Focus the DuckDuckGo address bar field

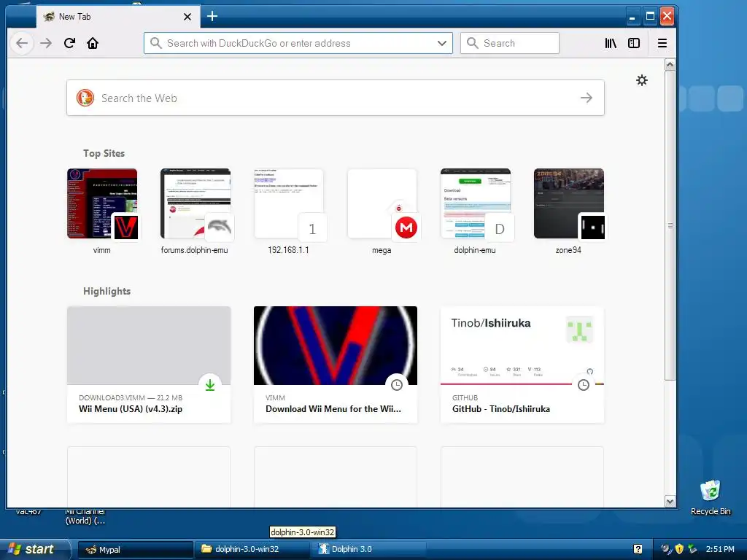(x=298, y=43)
